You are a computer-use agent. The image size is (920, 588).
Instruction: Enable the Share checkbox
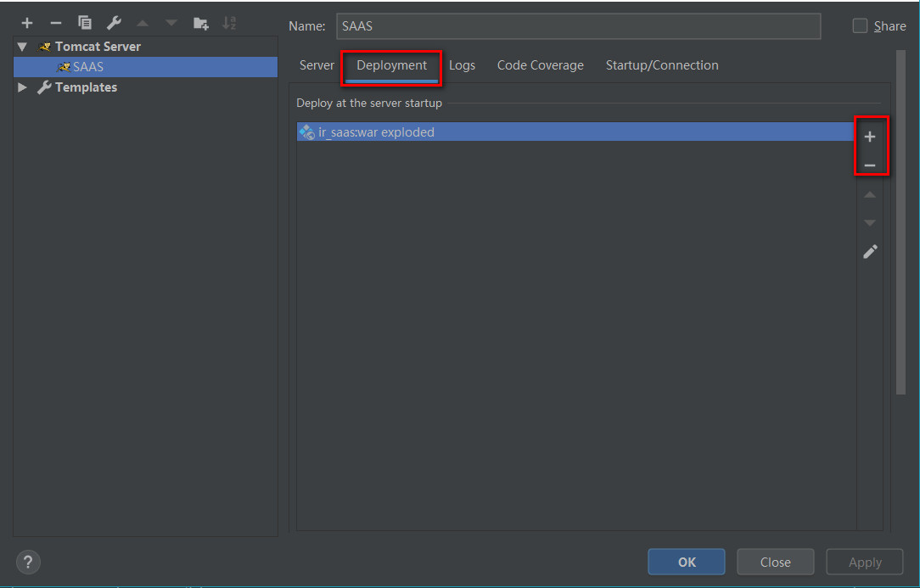coord(860,25)
